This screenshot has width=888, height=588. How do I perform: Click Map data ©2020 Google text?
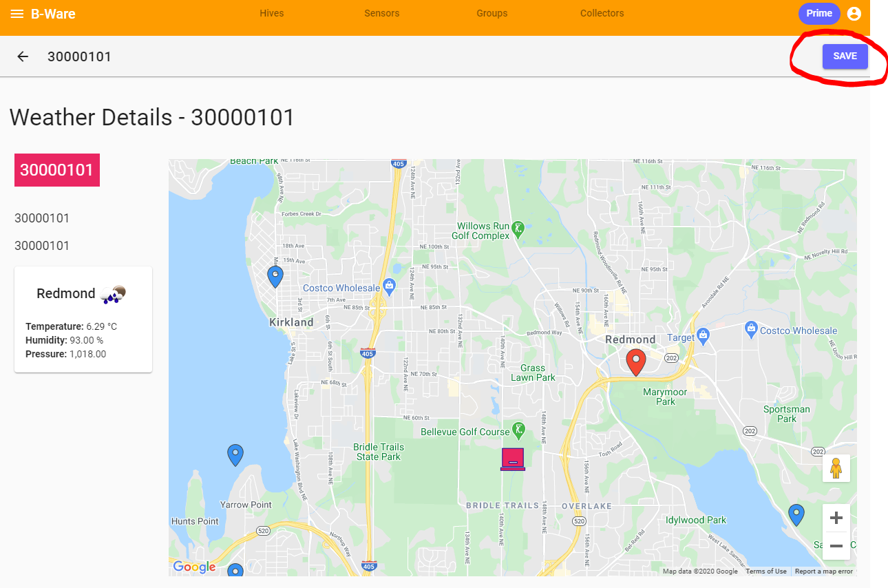[x=700, y=571]
